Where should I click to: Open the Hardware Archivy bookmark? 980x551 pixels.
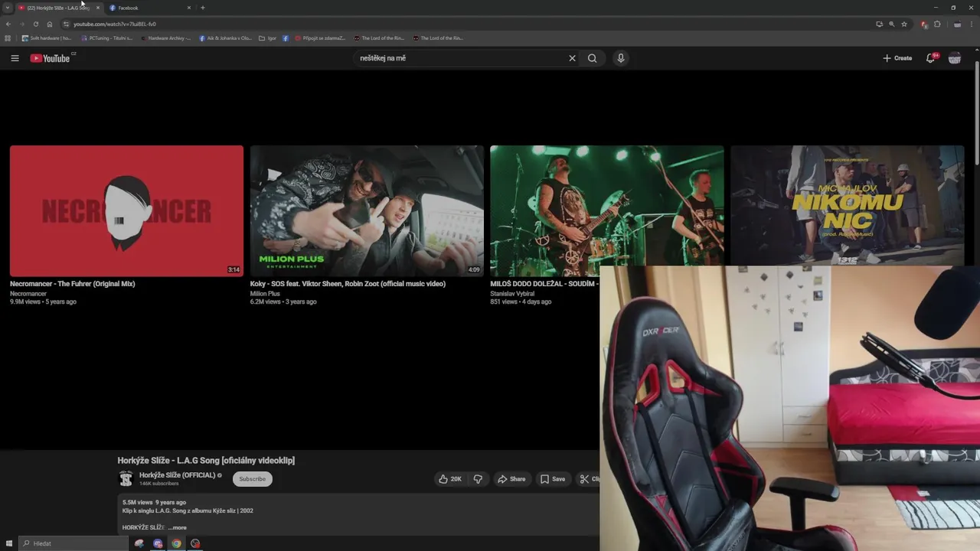(165, 37)
